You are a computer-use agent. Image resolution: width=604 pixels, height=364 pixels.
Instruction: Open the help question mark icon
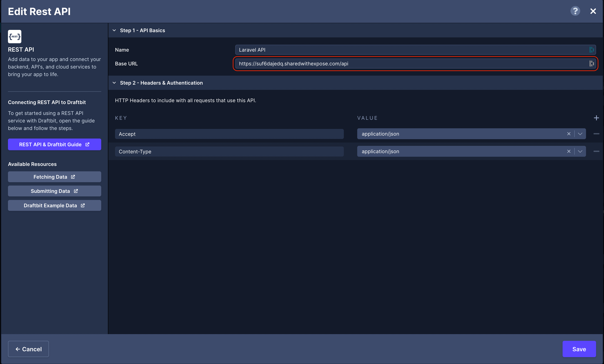click(575, 11)
